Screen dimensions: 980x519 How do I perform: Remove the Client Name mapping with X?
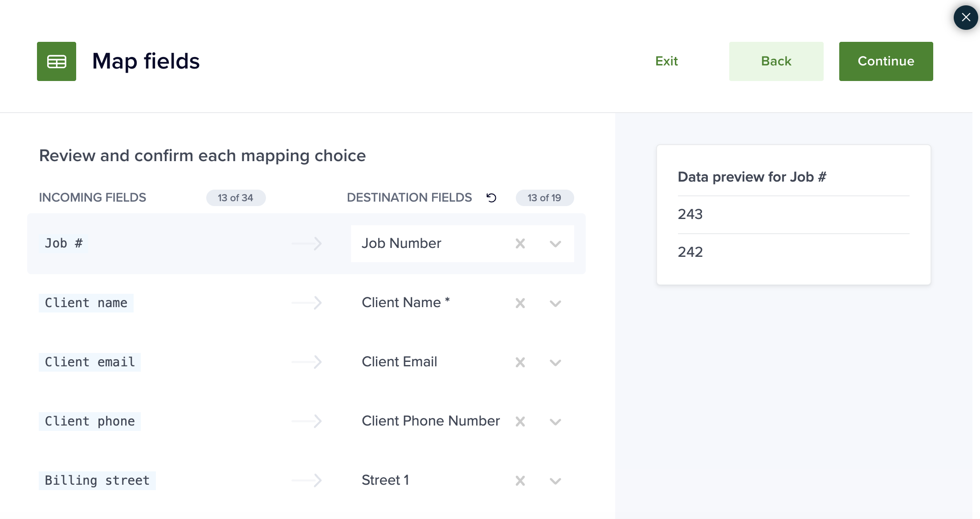tap(520, 303)
